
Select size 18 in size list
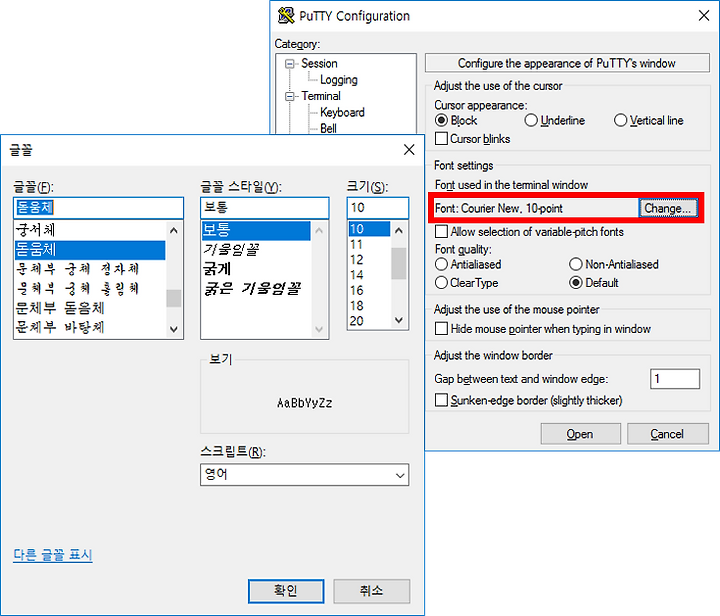point(369,305)
